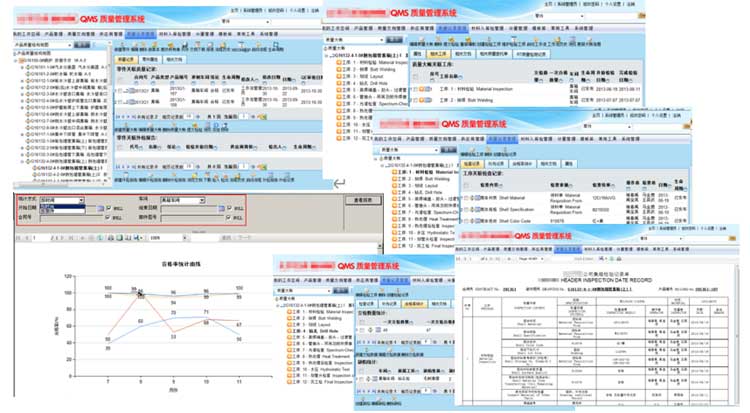Click search icon in middle-right QMS window header
Image resolution: width=750 pixels, height=413 pixels.
pyautogui.click(x=687, y=126)
